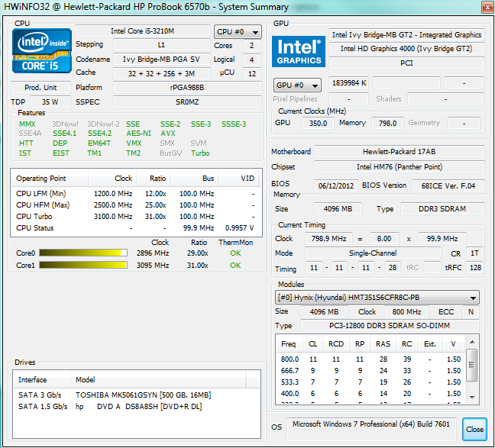Select the CPU LFM (Min) row
Screen dimensions: 495x448
point(136,193)
